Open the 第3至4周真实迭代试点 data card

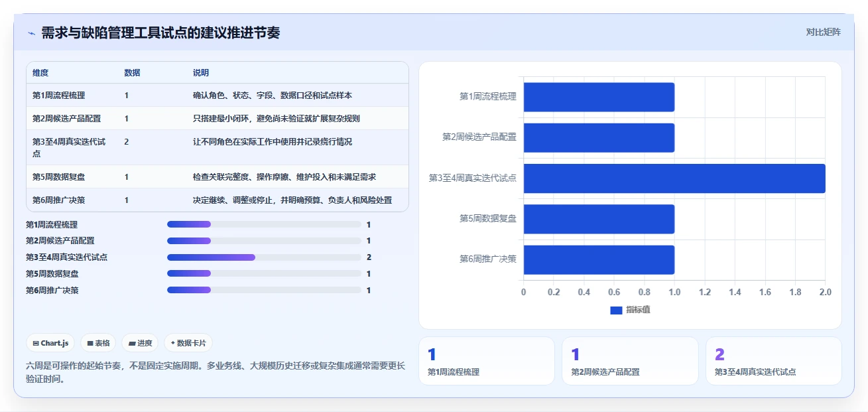[774, 361]
